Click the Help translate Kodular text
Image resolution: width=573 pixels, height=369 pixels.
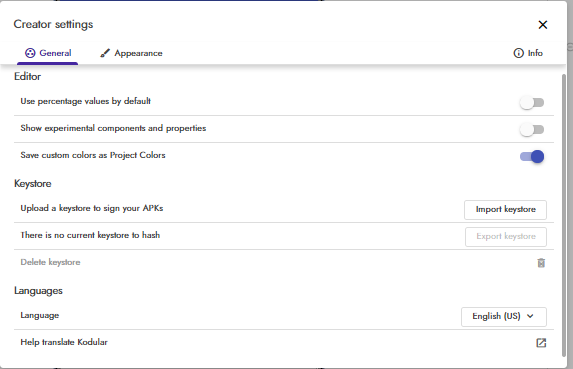click(64, 342)
